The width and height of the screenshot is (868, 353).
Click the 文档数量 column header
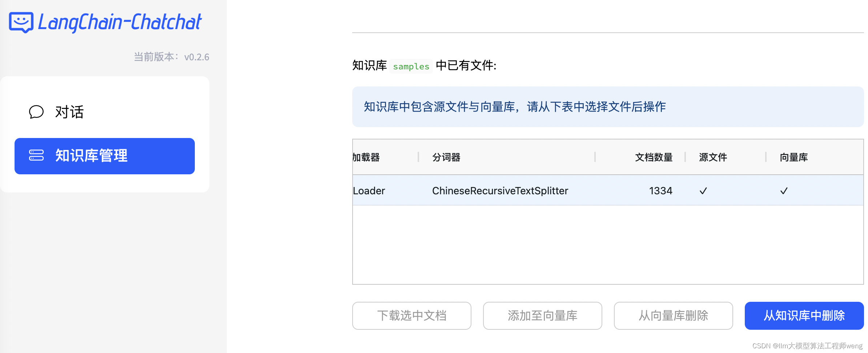pyautogui.click(x=653, y=157)
